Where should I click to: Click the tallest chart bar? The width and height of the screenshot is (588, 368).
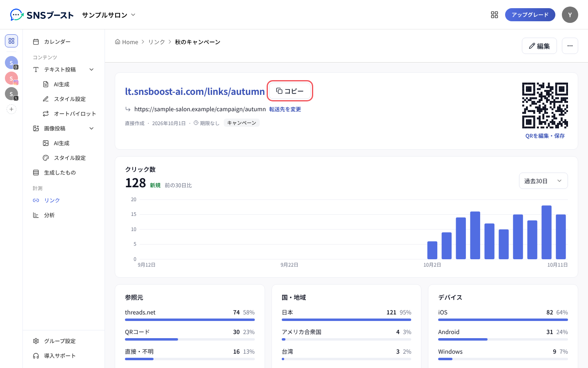coord(546,232)
